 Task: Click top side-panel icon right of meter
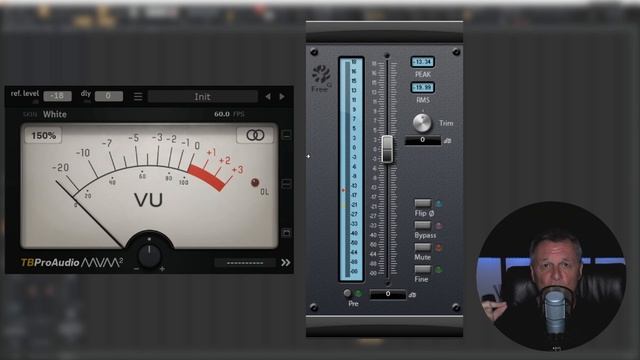(x=287, y=134)
